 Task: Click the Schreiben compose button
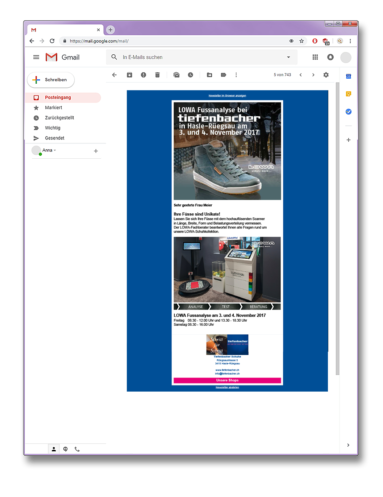pos(51,80)
